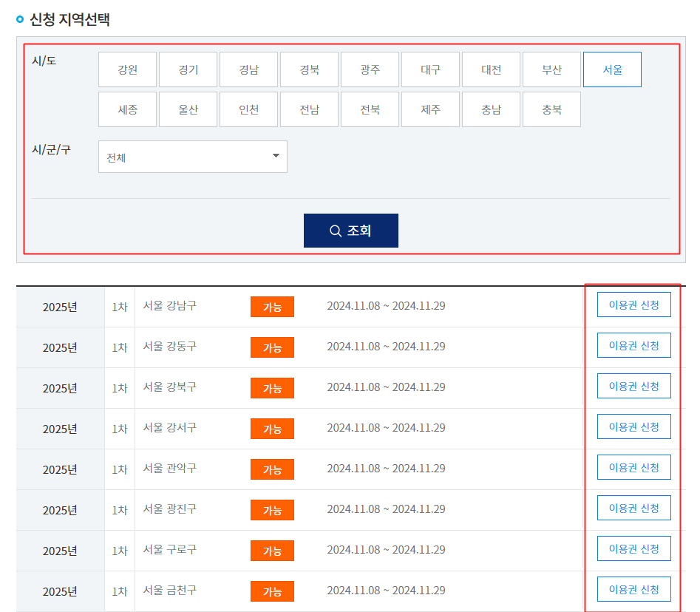This screenshot has width=700, height=612.
Task: Select the 충북 region button
Action: click(551, 109)
